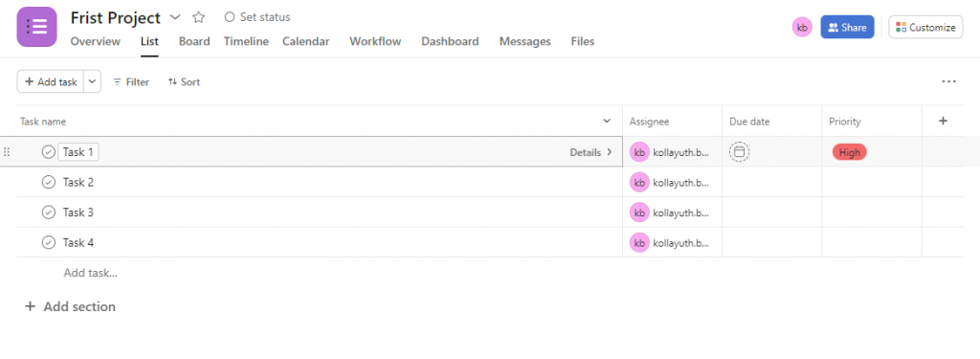Mark Task 3 as complete
This screenshot has height=359, width=980.
(48, 212)
